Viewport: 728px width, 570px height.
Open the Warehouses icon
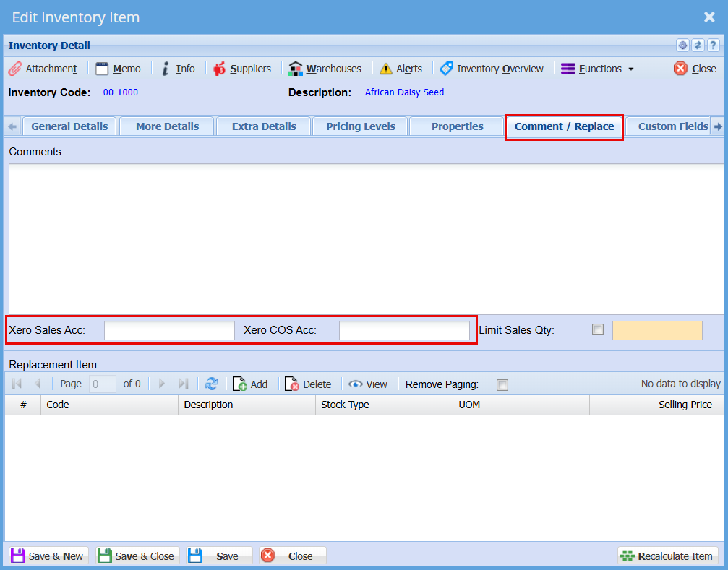tap(295, 69)
